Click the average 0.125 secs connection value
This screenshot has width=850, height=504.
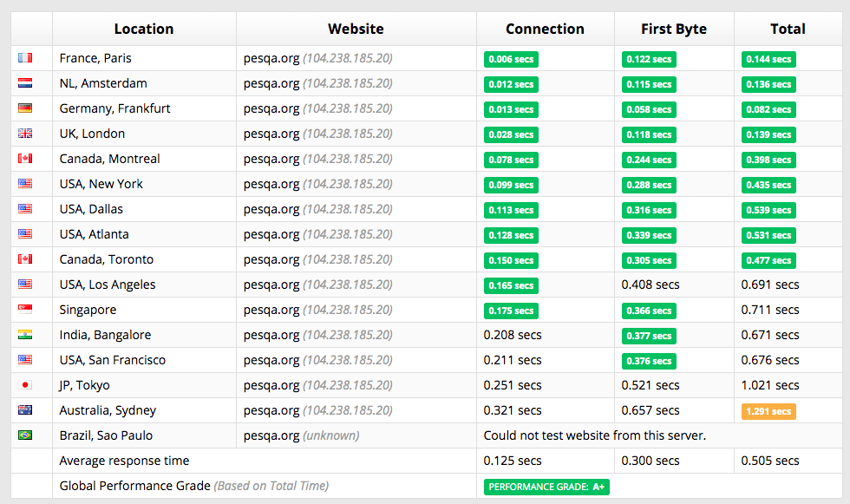pyautogui.click(x=513, y=461)
